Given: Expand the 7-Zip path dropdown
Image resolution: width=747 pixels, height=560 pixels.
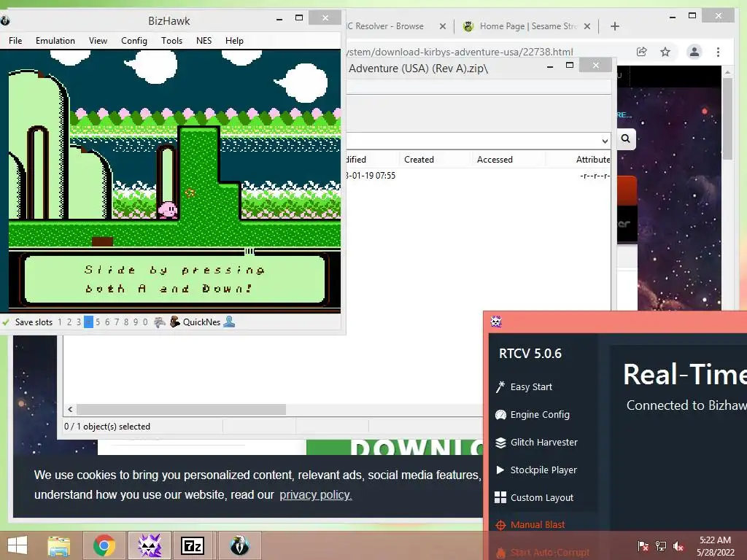Looking at the screenshot, I should click(605, 141).
